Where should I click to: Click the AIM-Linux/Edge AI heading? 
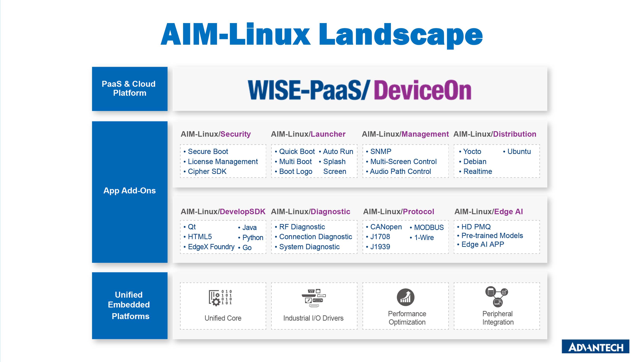click(489, 211)
